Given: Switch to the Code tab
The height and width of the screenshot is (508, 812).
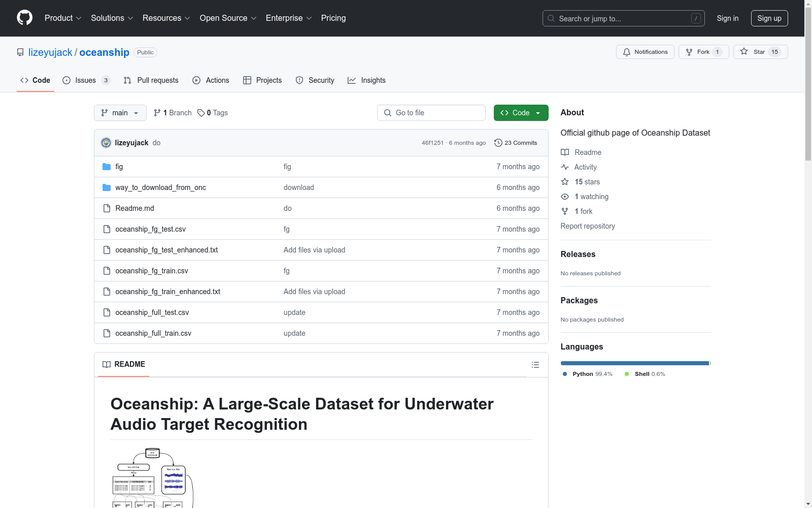Looking at the screenshot, I should click(x=36, y=80).
